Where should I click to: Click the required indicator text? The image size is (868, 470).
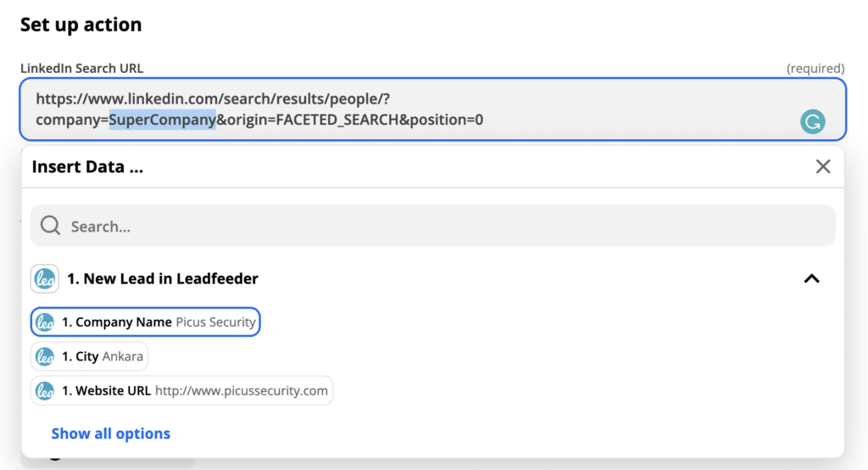pyautogui.click(x=815, y=68)
